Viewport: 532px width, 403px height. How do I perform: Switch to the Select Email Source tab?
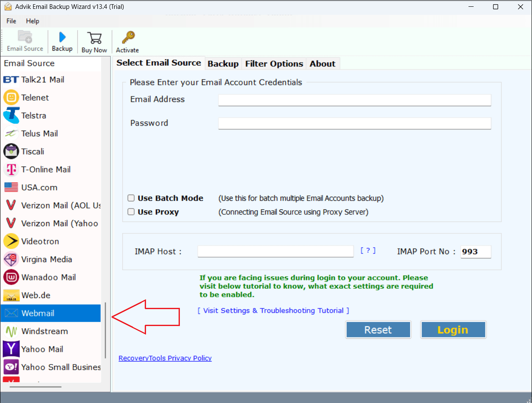pyautogui.click(x=159, y=63)
